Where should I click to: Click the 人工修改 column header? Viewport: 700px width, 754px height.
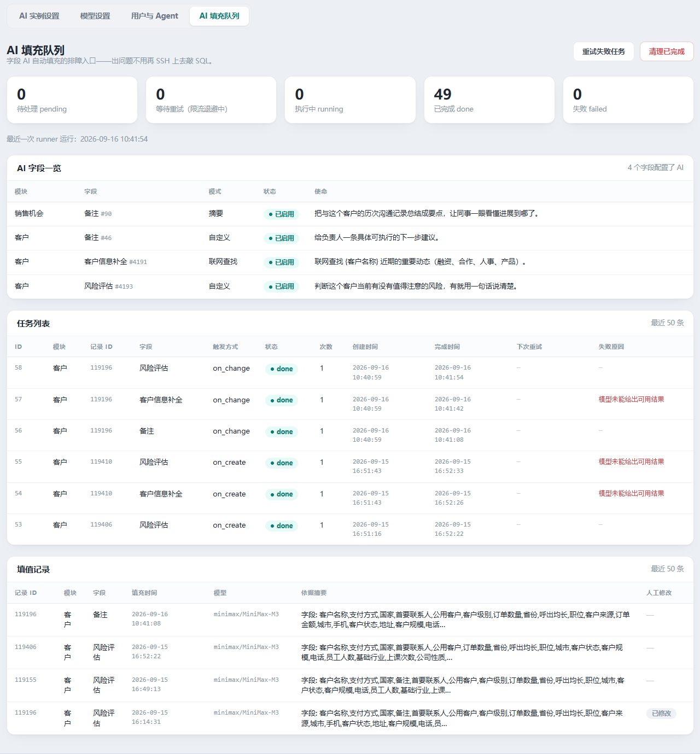pos(659,593)
